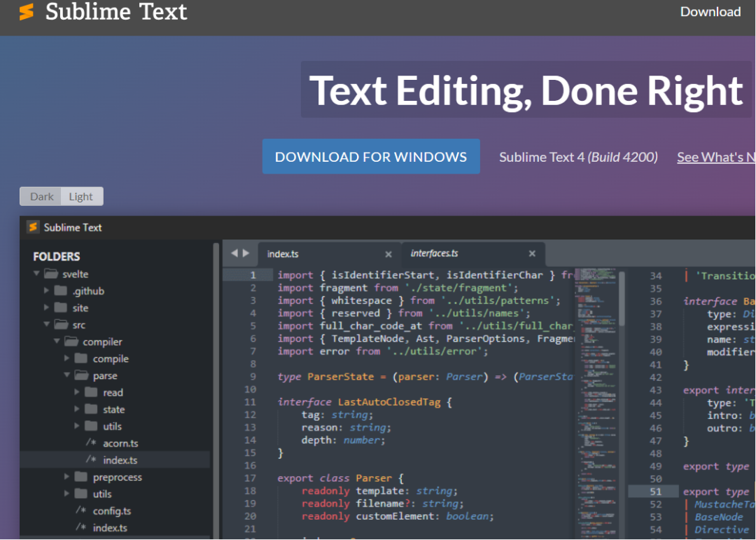This screenshot has width=756, height=540.
Task: Click the editor vertical scrollbar beside minimap
Action: coord(622,298)
